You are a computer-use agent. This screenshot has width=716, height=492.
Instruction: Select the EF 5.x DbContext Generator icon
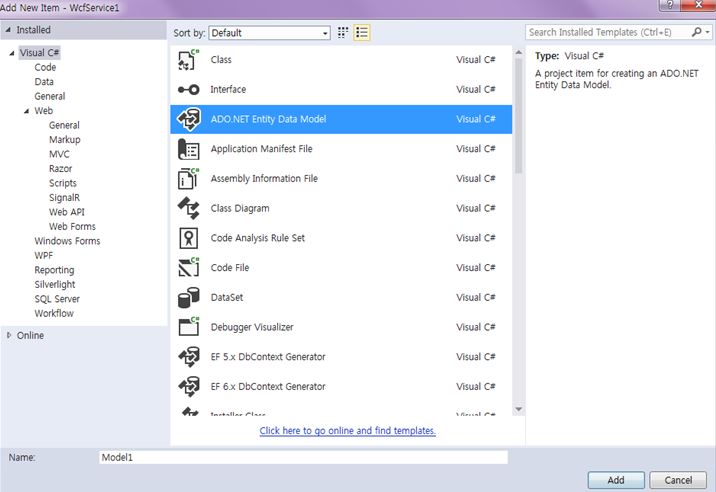(x=189, y=357)
